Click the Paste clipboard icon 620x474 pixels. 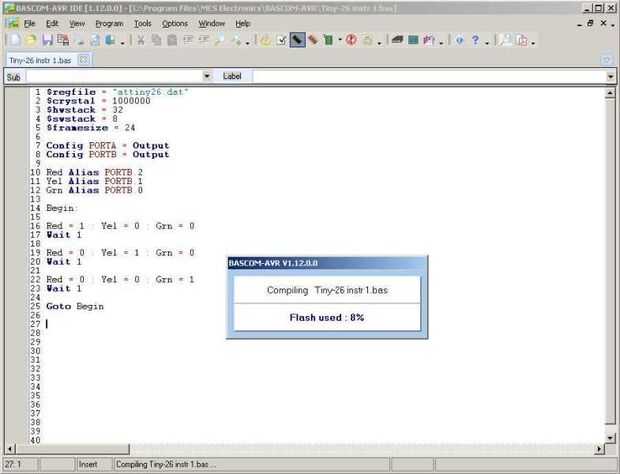coord(172,40)
